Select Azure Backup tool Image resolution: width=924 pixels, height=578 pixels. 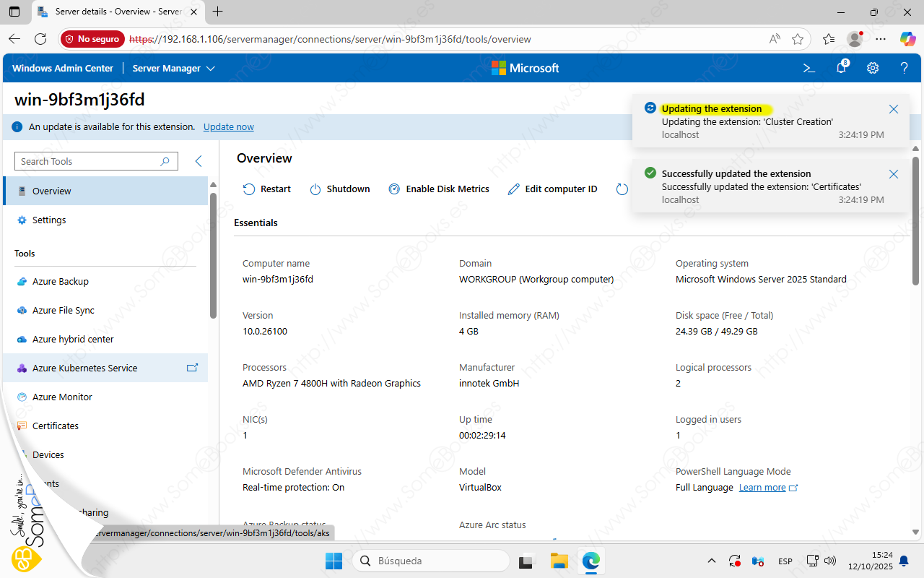pyautogui.click(x=61, y=282)
